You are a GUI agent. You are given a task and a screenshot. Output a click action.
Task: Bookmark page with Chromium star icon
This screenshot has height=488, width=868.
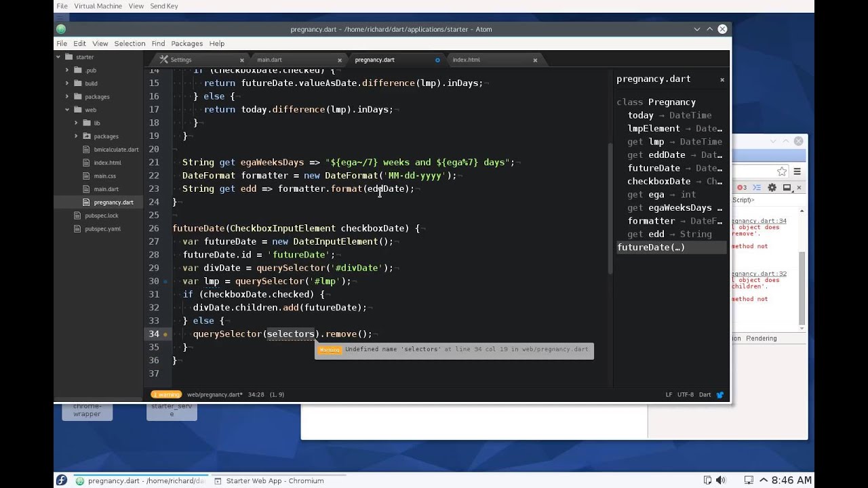(x=782, y=171)
